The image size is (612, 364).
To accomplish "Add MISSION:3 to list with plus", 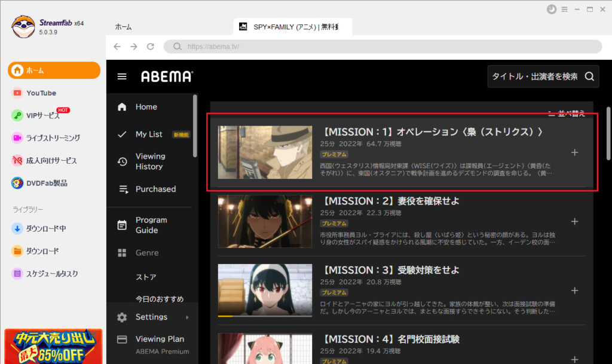I will point(574,290).
